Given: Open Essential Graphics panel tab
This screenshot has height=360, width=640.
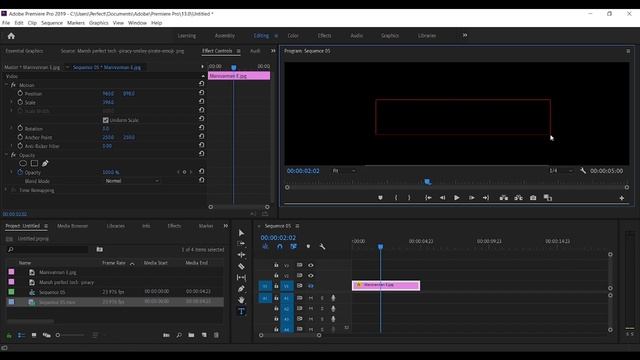Looking at the screenshot, I should 24,51.
